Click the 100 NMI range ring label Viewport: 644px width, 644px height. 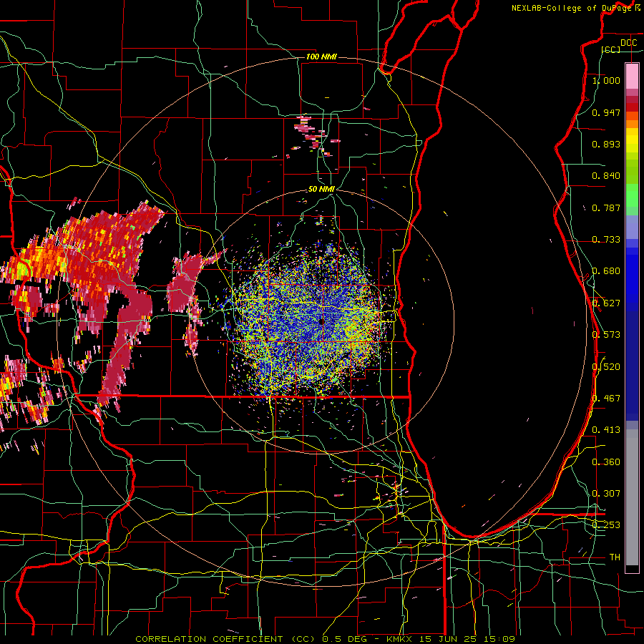(321, 57)
